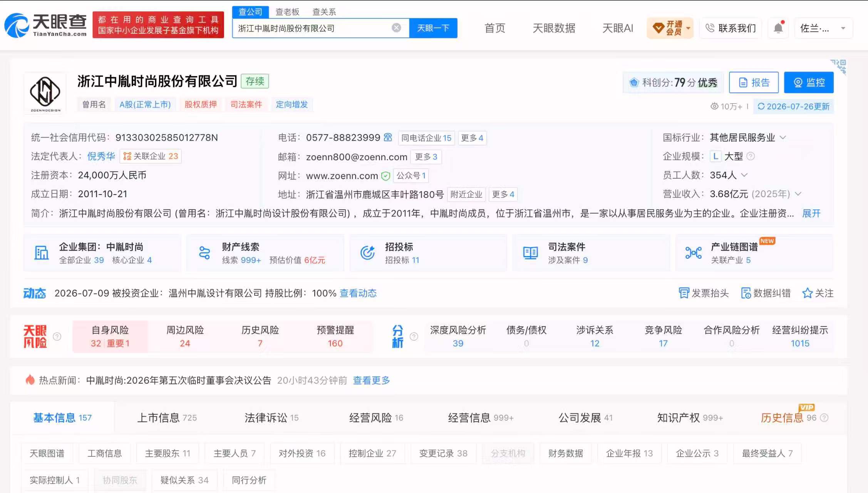Select the 查老板 search tab

[287, 12]
